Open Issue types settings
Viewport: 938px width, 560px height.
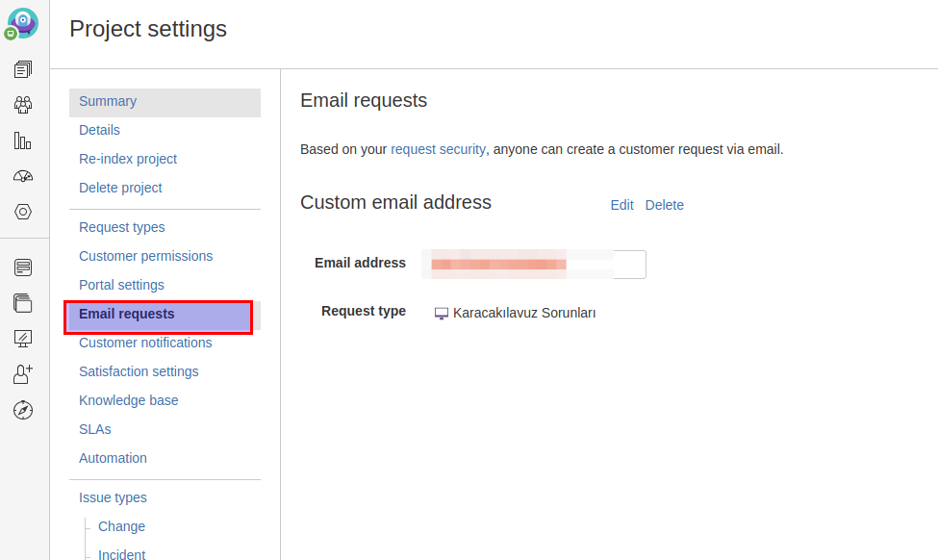[114, 497]
